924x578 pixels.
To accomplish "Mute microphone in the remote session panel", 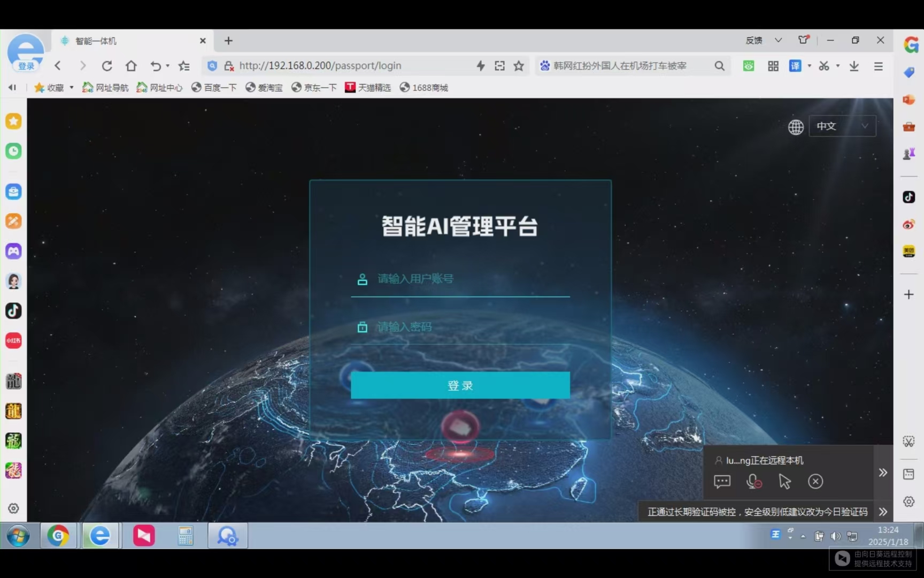I will click(753, 481).
